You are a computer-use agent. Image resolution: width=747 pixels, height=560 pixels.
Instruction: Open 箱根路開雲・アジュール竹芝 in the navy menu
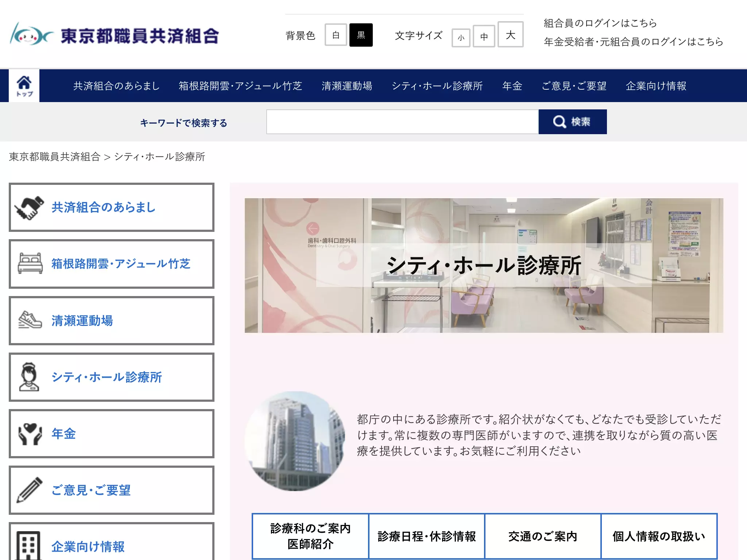(x=240, y=86)
